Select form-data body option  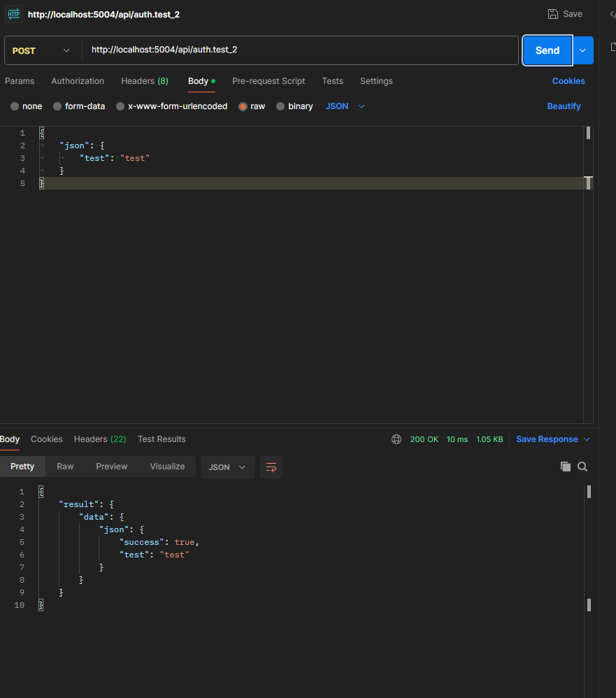pyautogui.click(x=79, y=106)
